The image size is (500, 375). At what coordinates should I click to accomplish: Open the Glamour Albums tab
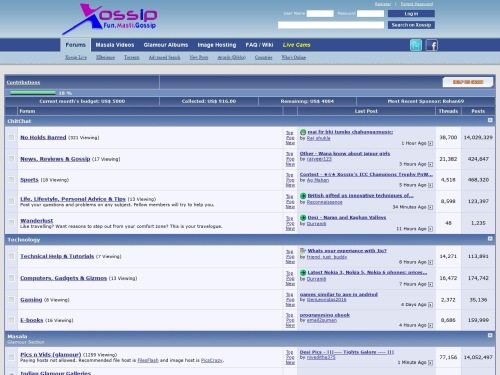tap(166, 45)
